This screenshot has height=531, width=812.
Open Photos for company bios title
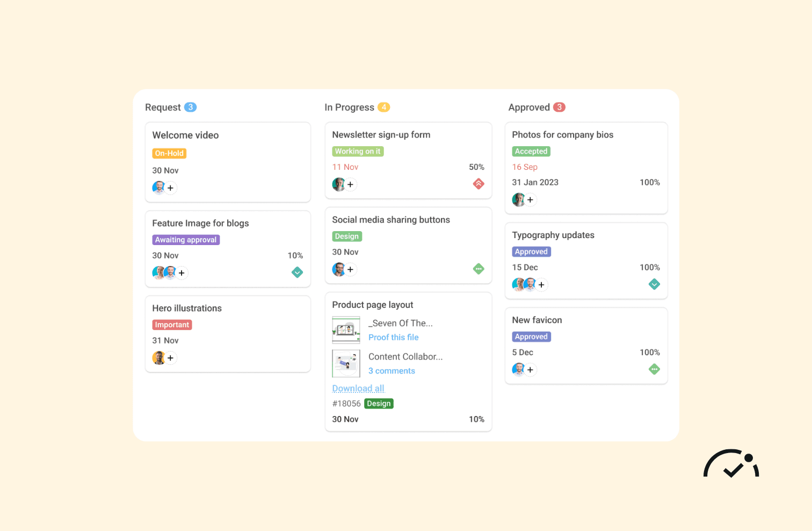click(562, 135)
